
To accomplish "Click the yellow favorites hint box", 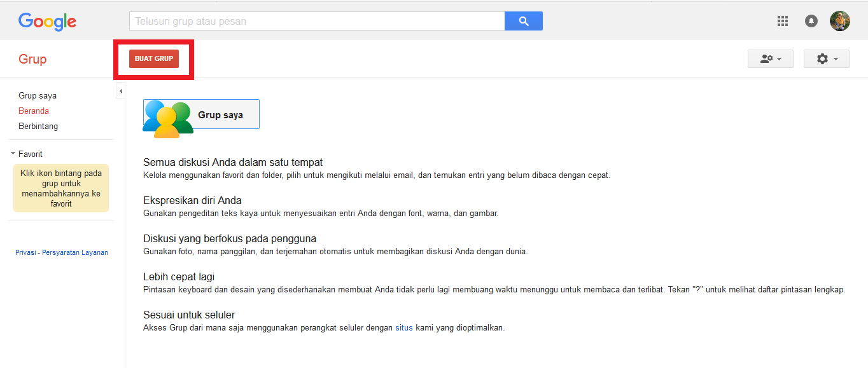I will pyautogui.click(x=61, y=188).
